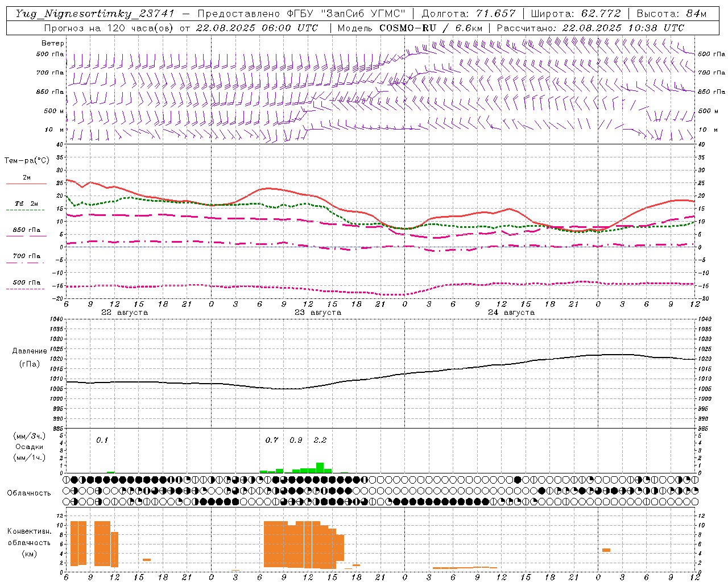Image resolution: width=728 pixels, height=582 pixels.
Task: Click the dotted green Td legend line sample
Action: click(x=26, y=210)
